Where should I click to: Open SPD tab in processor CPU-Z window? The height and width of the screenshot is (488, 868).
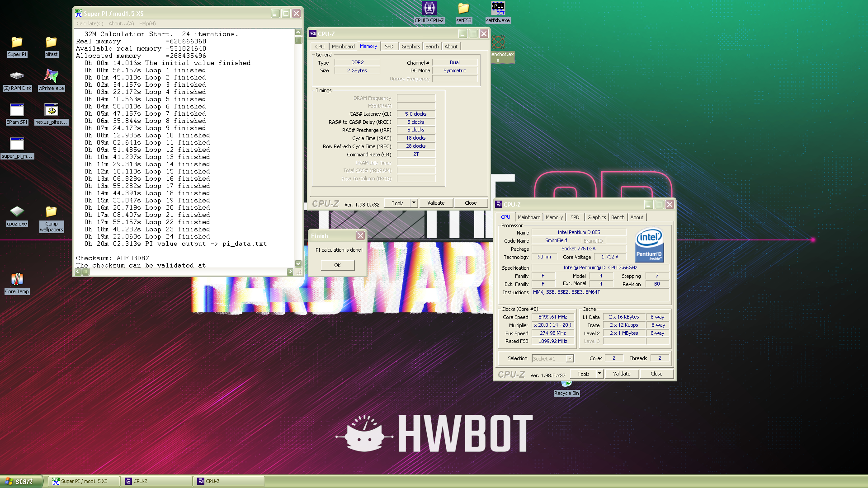(x=575, y=217)
